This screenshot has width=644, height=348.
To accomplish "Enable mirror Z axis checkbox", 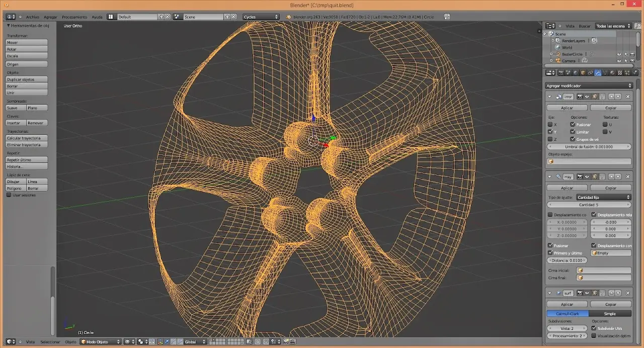I will coord(550,139).
